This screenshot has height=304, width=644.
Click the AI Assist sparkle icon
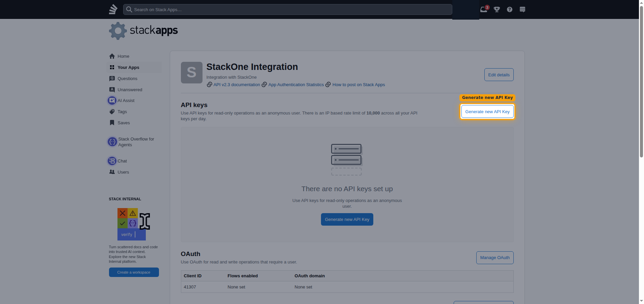pos(112,100)
